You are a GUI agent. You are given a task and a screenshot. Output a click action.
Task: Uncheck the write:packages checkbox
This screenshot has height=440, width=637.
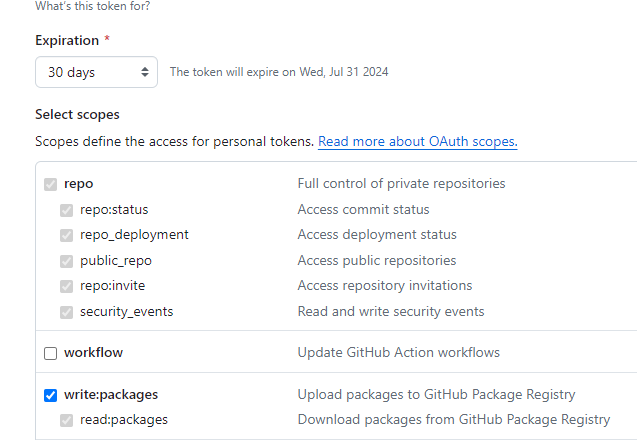(x=51, y=395)
